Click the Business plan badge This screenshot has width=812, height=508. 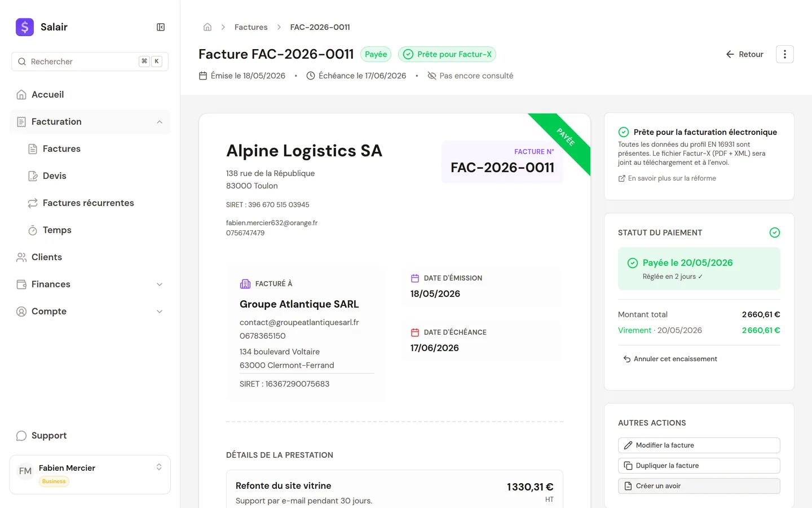click(x=54, y=481)
